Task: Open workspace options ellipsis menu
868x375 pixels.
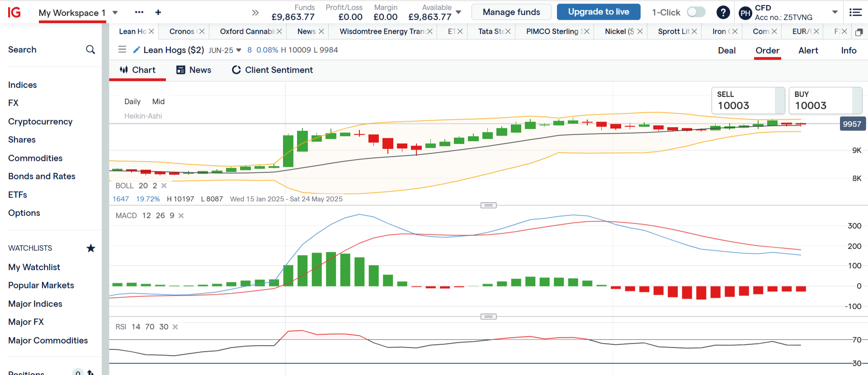Action: click(139, 12)
